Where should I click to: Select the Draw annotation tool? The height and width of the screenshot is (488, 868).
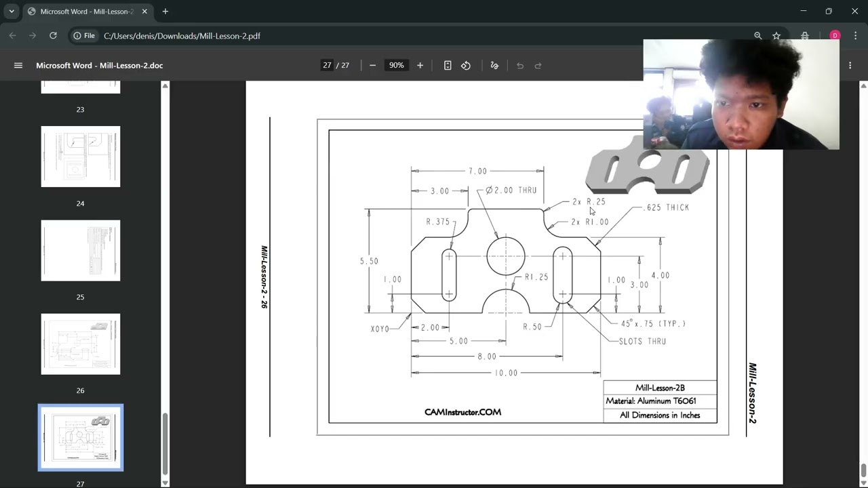click(494, 66)
